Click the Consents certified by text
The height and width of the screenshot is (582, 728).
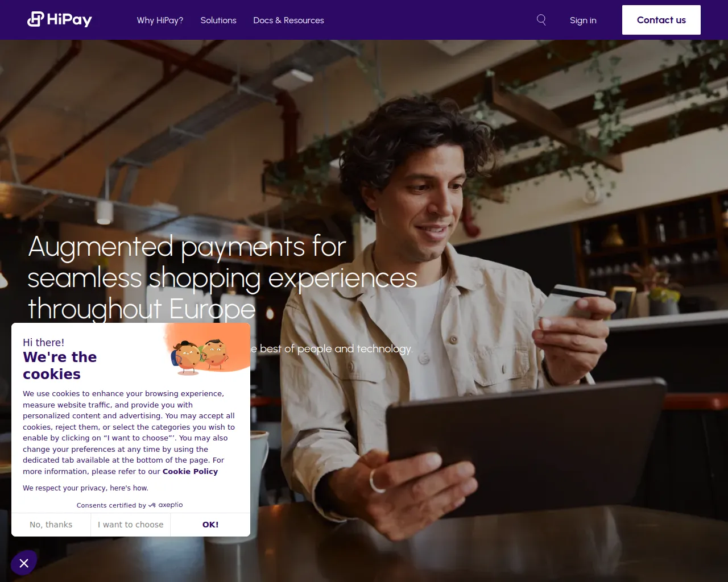[x=111, y=505]
